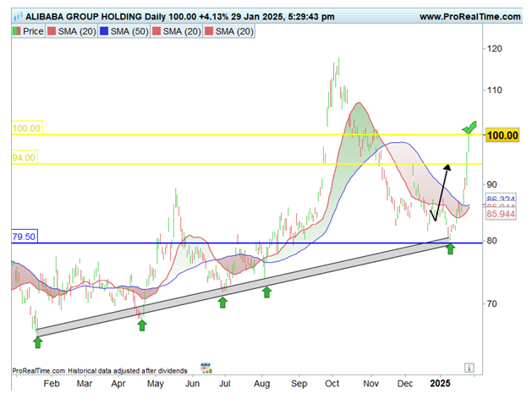Select SMA (20) legend directly after SMA (50)
This screenshot has height=404, width=532.
pyautogui.click(x=177, y=31)
